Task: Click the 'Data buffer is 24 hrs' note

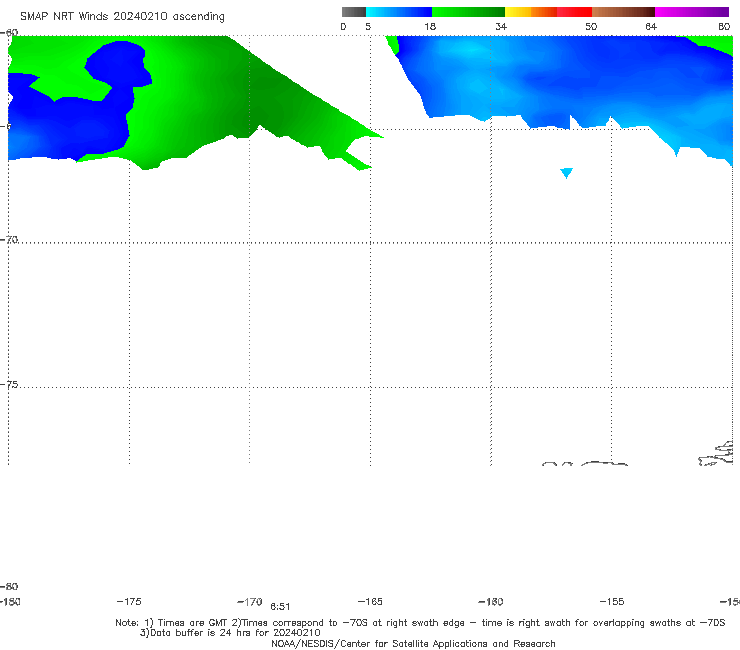Action: (230, 633)
